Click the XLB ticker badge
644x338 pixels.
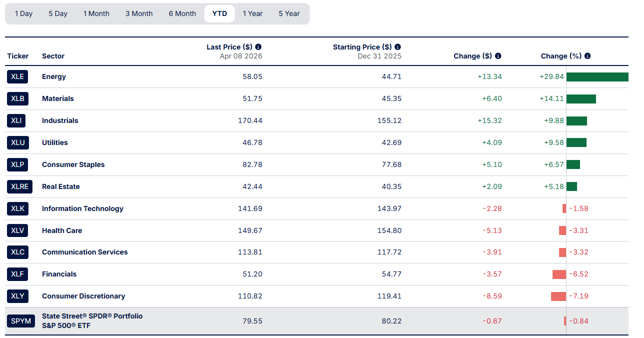[17, 98]
